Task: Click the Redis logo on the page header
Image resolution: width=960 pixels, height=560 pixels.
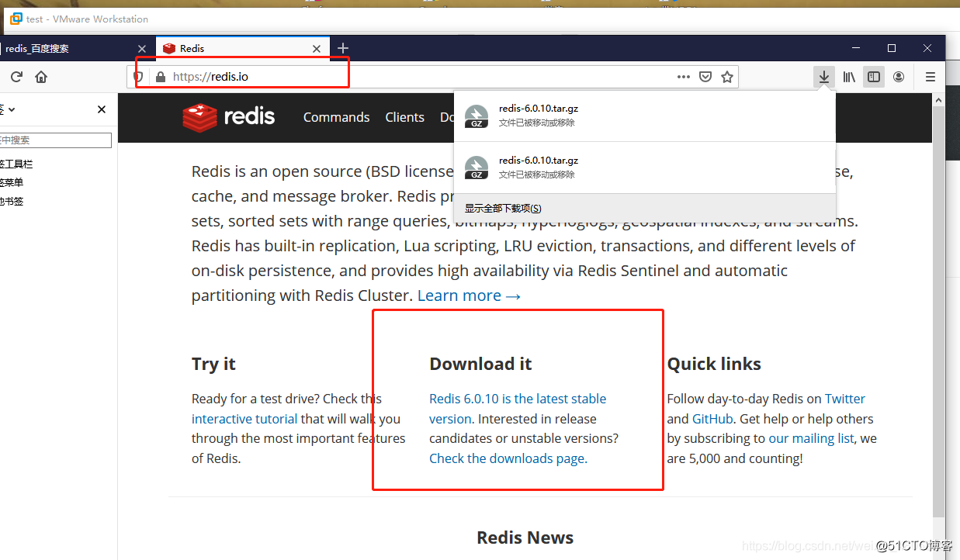Action: click(x=228, y=117)
